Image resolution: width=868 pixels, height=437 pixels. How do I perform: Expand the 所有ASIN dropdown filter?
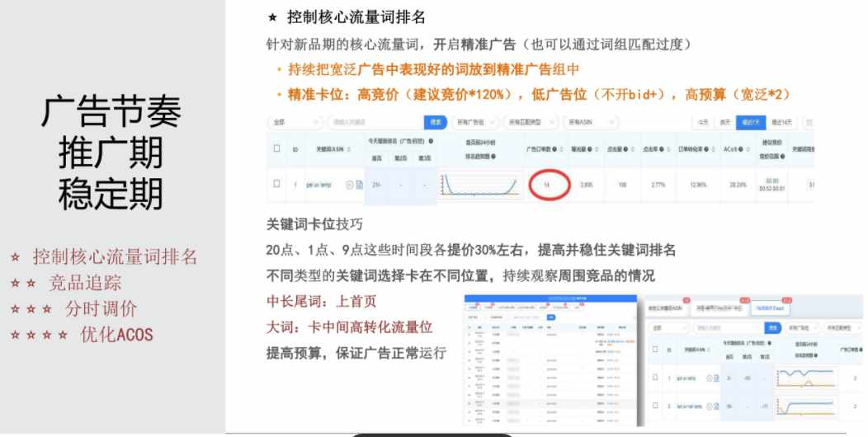(x=591, y=122)
